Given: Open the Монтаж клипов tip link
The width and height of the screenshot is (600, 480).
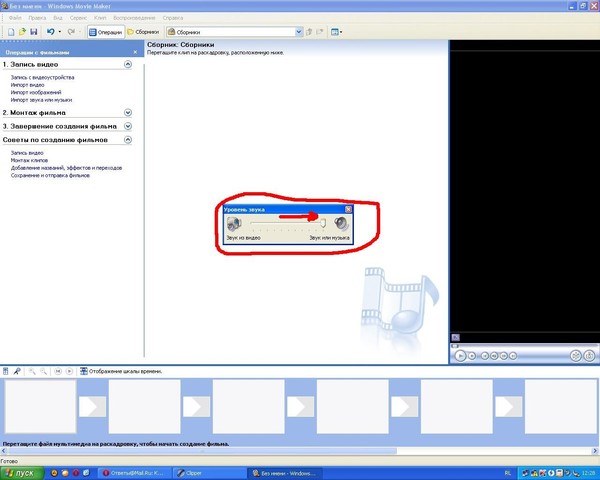Looking at the screenshot, I should pos(29,160).
